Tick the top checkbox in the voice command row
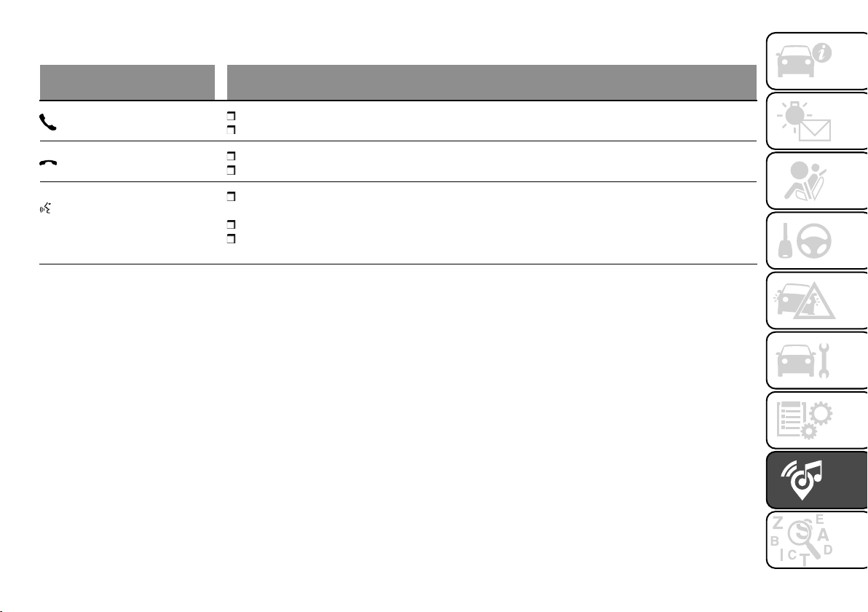 [x=231, y=197]
